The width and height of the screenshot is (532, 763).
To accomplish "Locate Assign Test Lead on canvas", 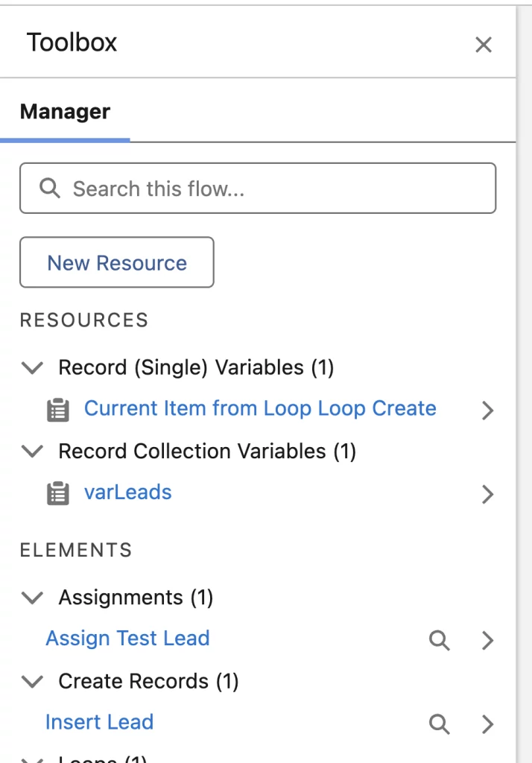I will [x=440, y=640].
